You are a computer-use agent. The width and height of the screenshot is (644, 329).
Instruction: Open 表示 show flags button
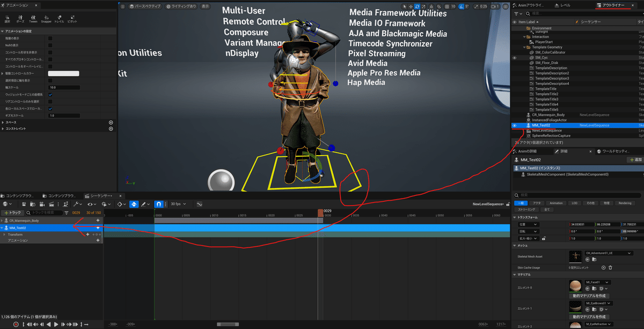coord(206,6)
